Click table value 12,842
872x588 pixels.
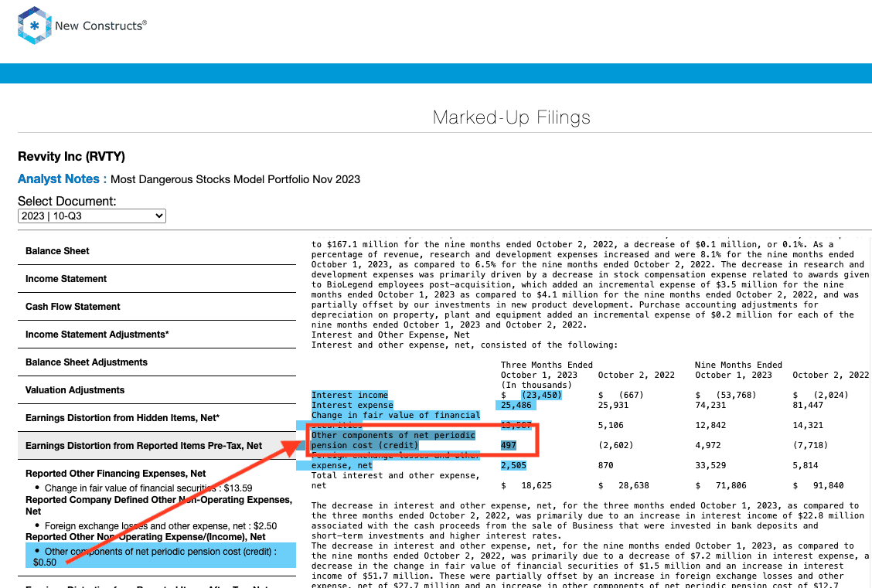coord(710,425)
